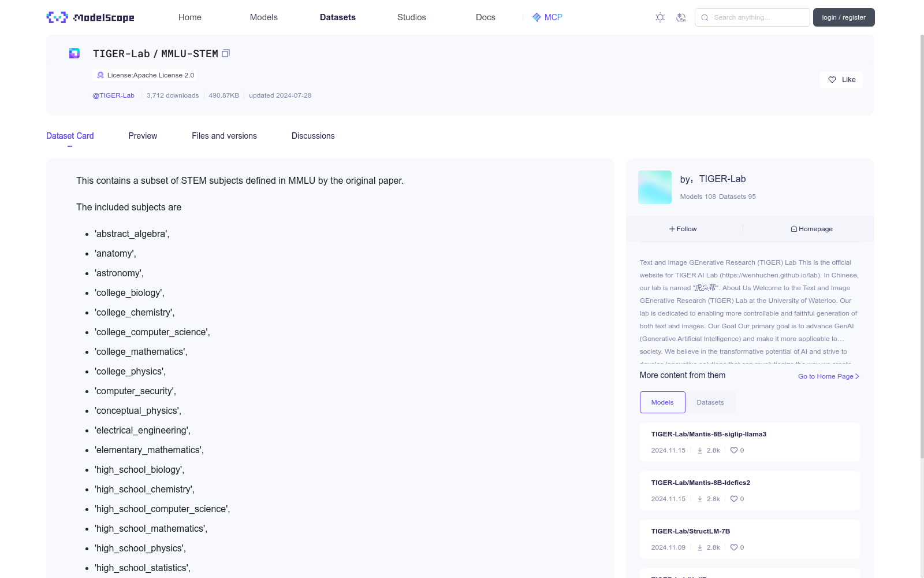924x578 pixels.
Task: Open TIGER-Lab/StructLM-7B model link
Action: click(691, 531)
